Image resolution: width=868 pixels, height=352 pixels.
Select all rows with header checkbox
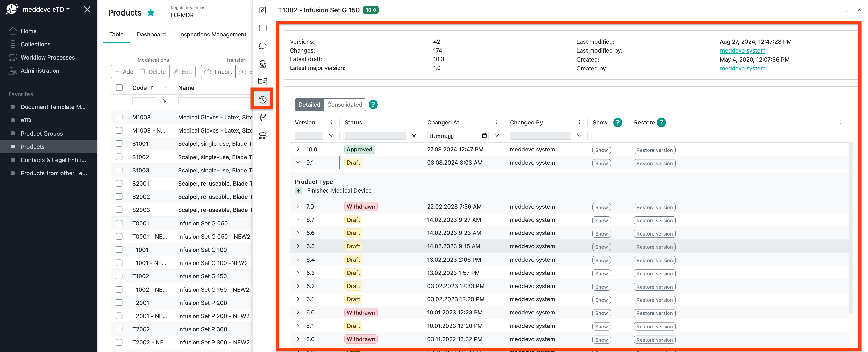[x=119, y=88]
